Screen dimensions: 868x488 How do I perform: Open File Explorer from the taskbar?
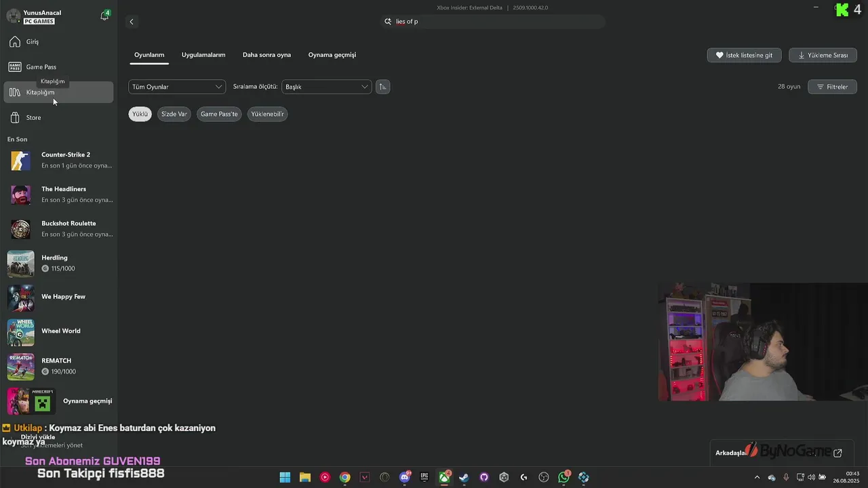pos(305,477)
